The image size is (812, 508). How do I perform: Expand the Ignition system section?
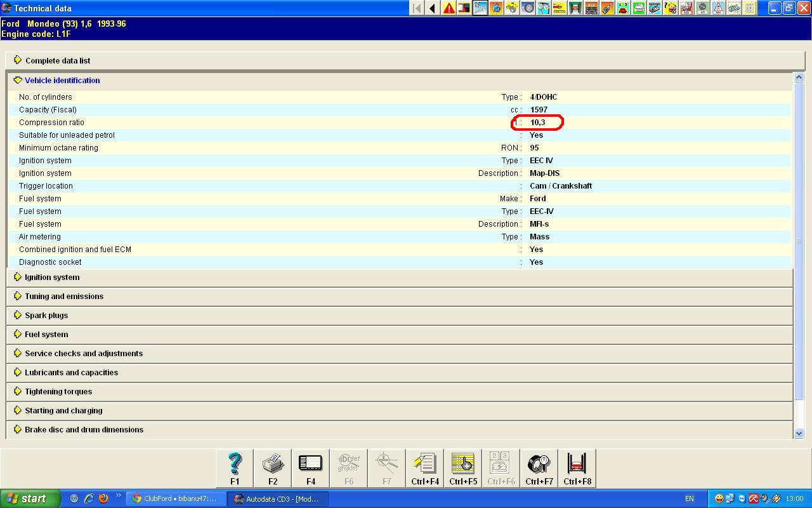[x=51, y=277]
